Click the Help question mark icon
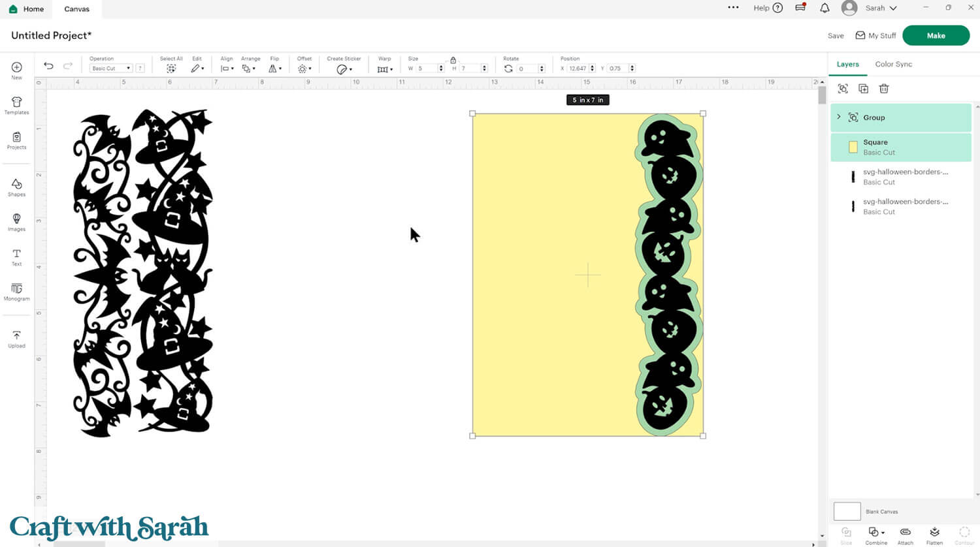The image size is (980, 547). 777,8
